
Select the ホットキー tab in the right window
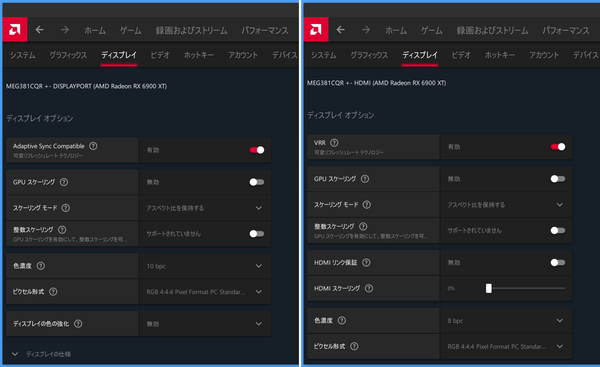point(500,55)
